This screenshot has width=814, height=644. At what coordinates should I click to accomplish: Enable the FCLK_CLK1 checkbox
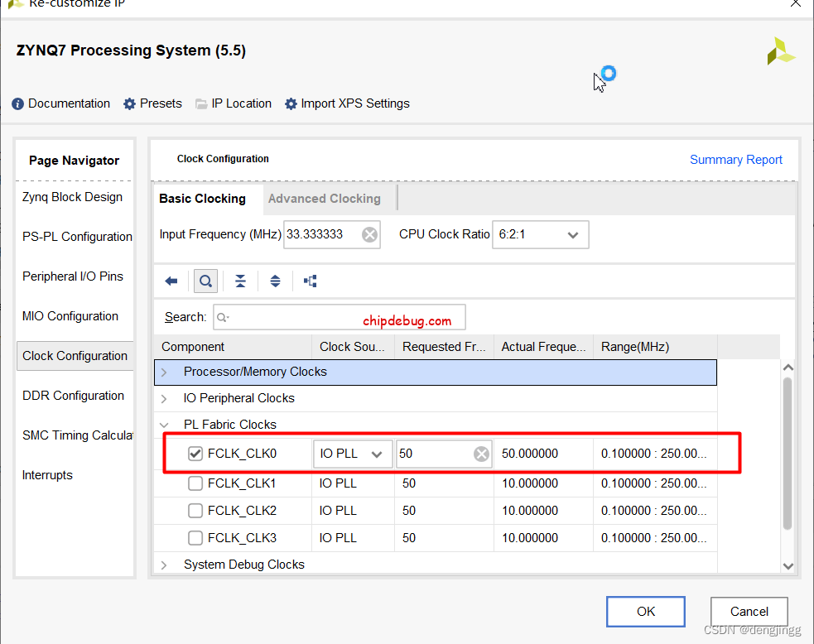coord(195,483)
